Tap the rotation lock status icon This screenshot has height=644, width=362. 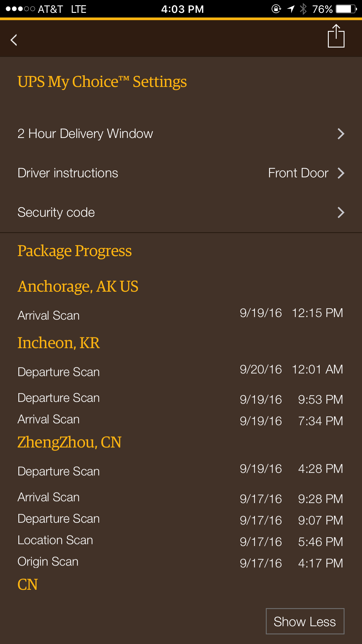276,9
